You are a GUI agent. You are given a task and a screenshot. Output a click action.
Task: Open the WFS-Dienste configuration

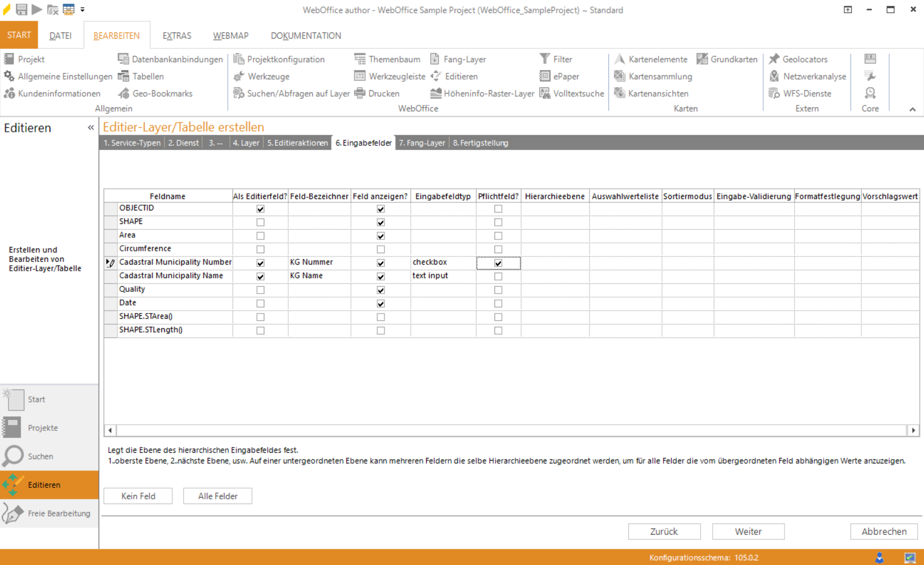[808, 93]
